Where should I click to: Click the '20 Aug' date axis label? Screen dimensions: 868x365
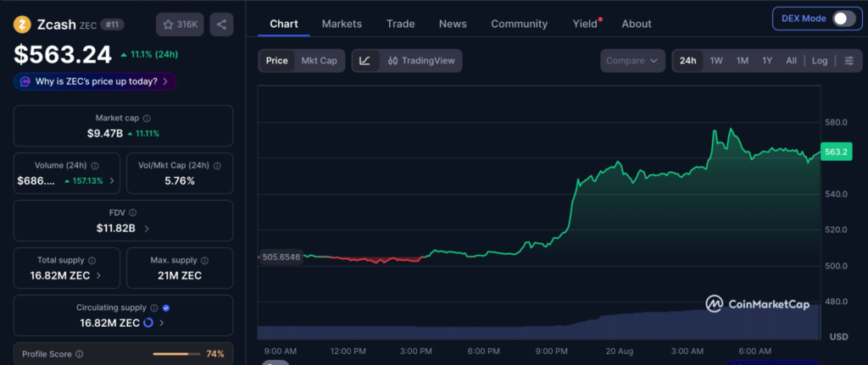[619, 351]
